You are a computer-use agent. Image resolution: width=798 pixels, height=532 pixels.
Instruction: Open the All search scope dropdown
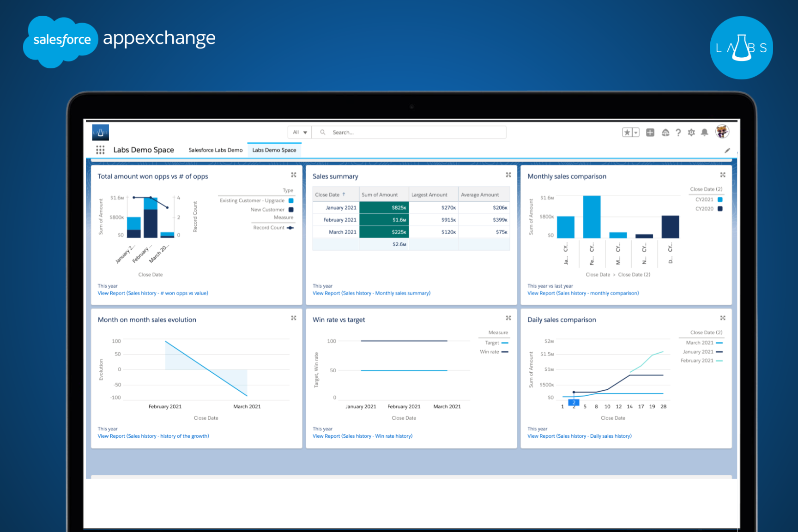click(x=299, y=132)
